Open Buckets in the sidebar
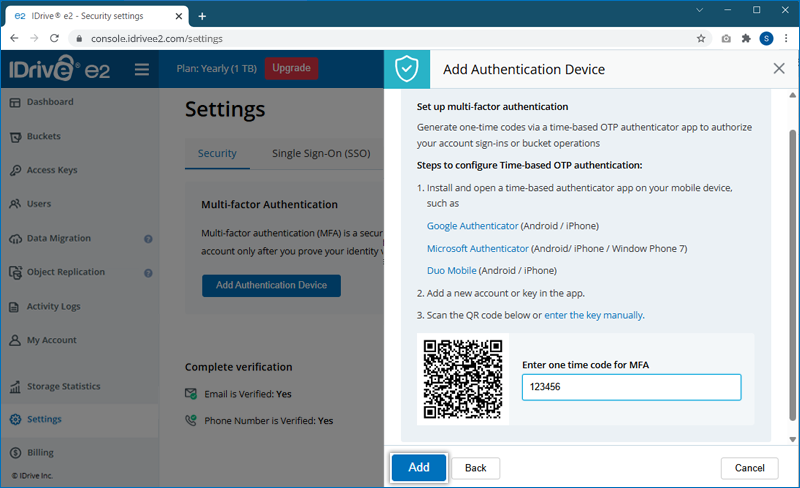The image size is (800, 488). pos(43,136)
